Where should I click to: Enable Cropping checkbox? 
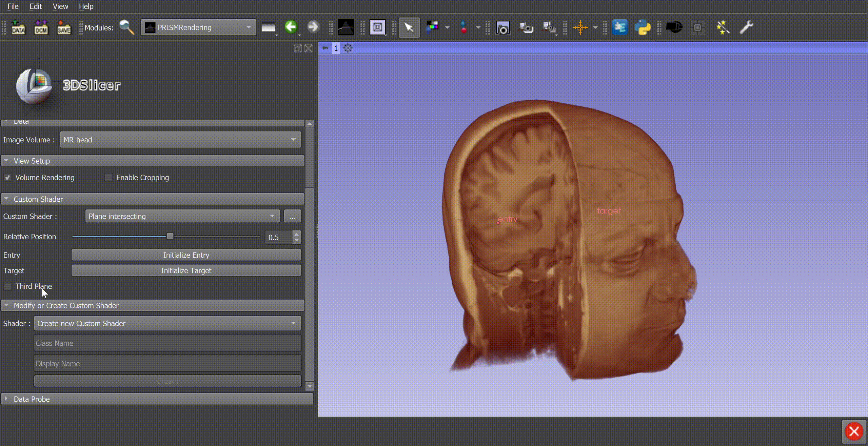108,178
